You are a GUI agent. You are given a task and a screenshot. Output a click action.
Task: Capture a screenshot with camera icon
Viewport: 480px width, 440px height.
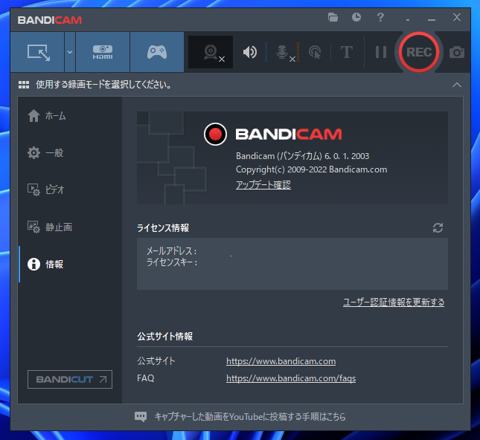457,52
